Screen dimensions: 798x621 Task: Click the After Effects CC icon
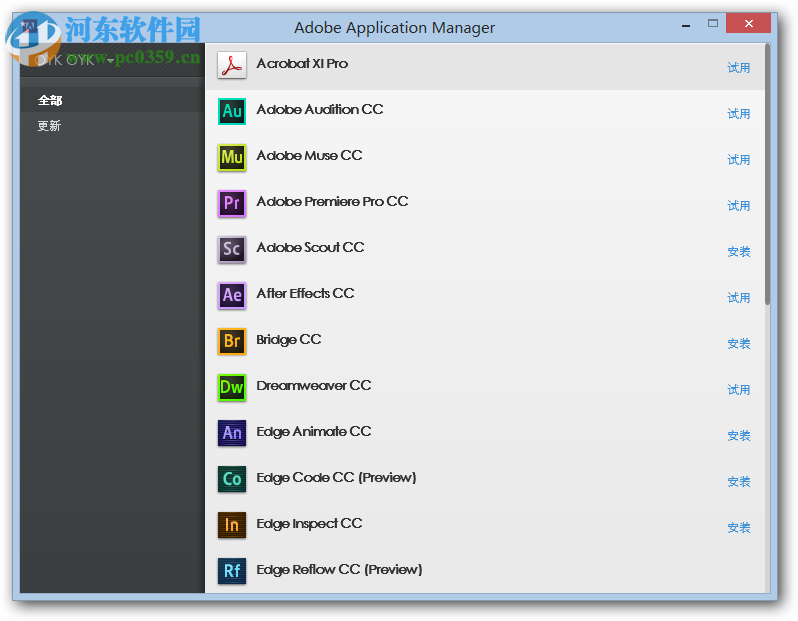tap(232, 295)
